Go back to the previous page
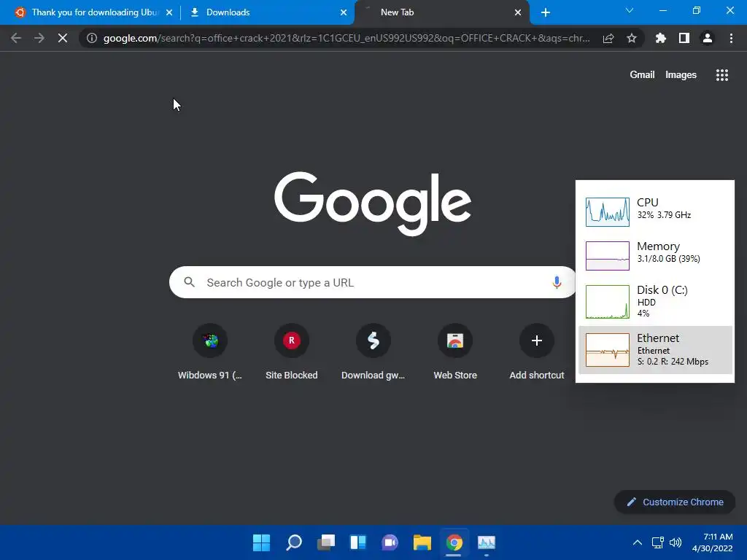 click(x=16, y=38)
